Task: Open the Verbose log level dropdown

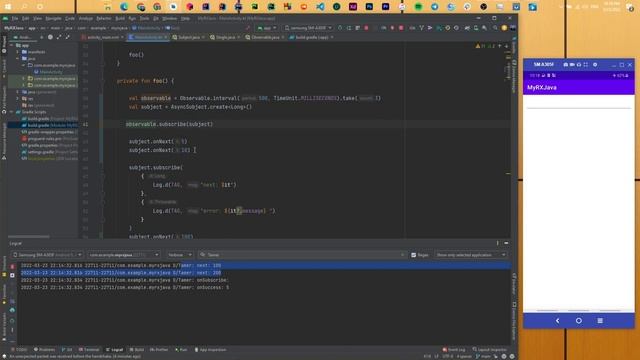Action: coord(180,255)
